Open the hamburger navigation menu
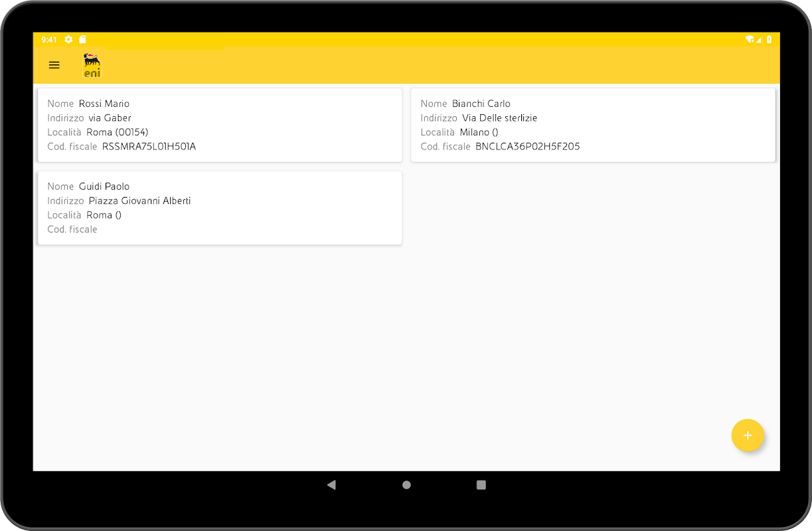 pyautogui.click(x=54, y=65)
